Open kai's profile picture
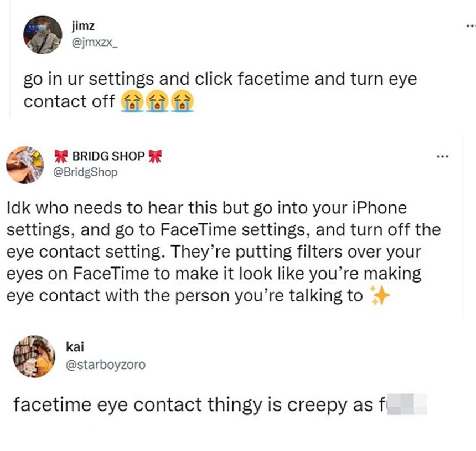The image size is (476, 451). click(x=34, y=356)
